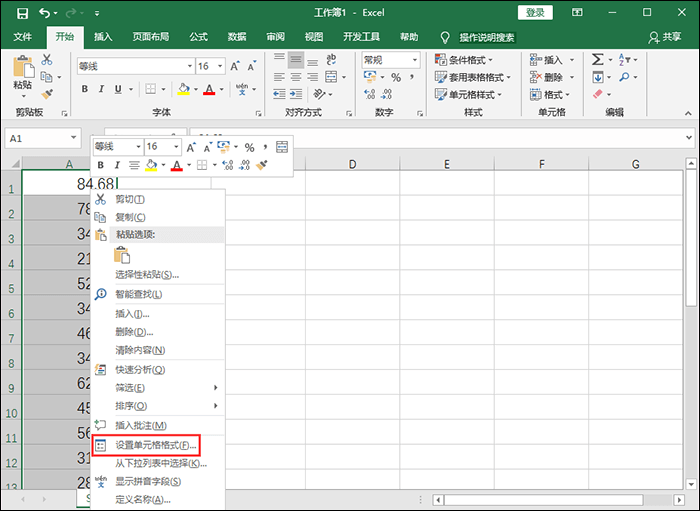Toggle Italic in the ribbon font group
The width and height of the screenshot is (700, 511).
(x=101, y=89)
